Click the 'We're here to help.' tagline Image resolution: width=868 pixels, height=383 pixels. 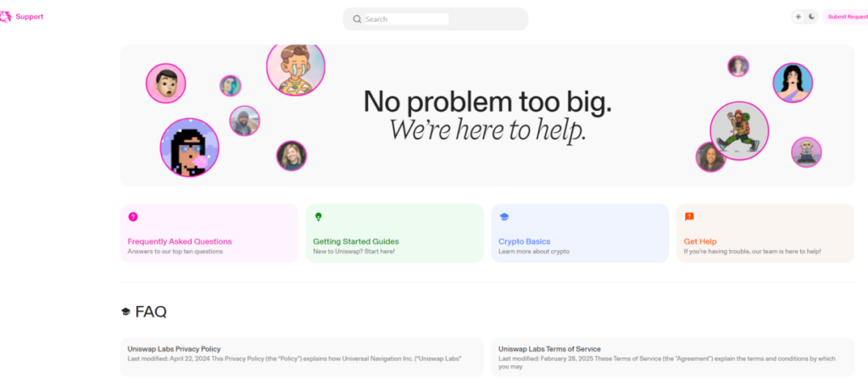[x=487, y=130]
